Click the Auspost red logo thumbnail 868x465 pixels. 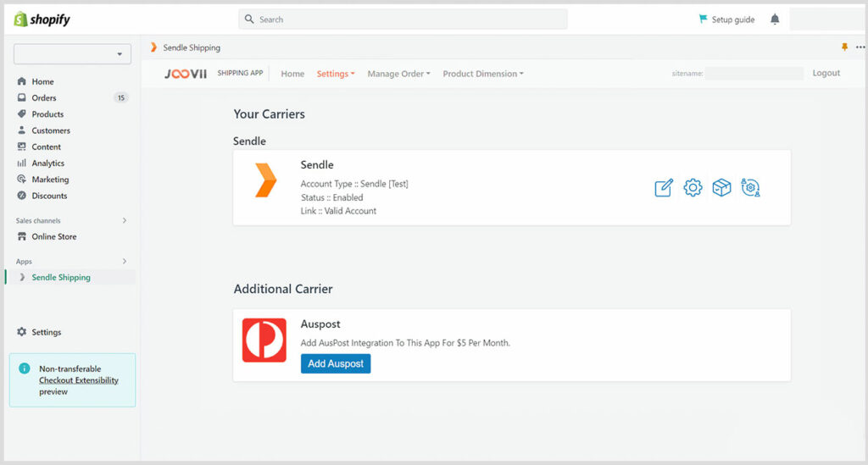(264, 340)
